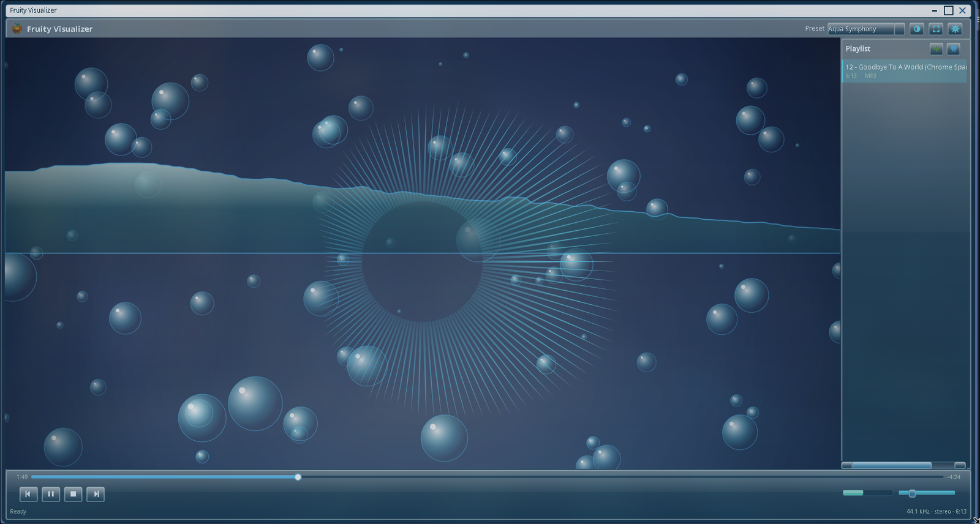
Task: Click the 44.1 kHz stereo info text
Action: pos(937,512)
